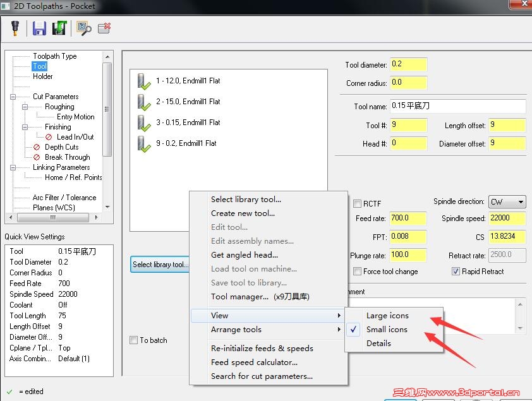The image size is (532, 401).
Task: Click the tool icon for 3 - 0.15 Endmill1 Flat
Action: (x=144, y=123)
